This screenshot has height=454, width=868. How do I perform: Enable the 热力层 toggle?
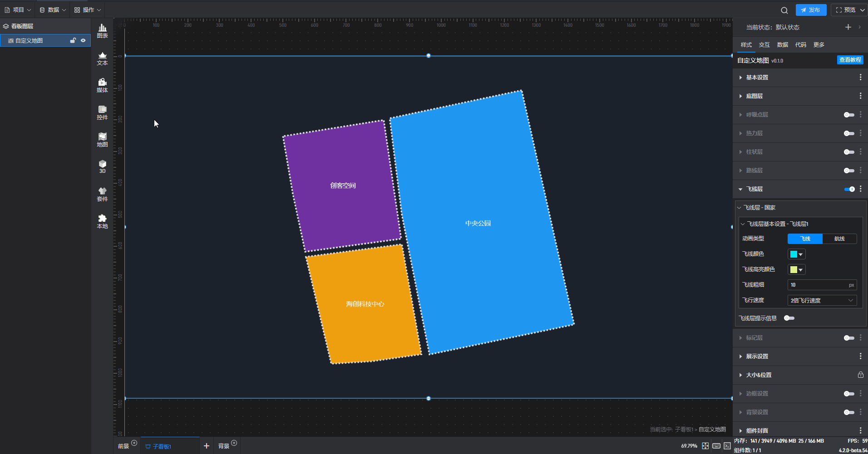(849, 133)
